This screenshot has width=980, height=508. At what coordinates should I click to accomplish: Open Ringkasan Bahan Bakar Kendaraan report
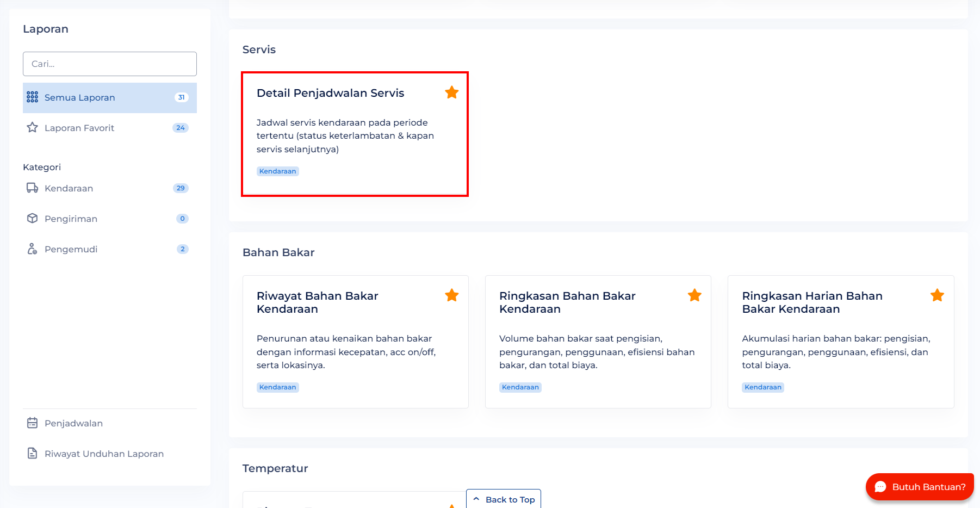coord(567,302)
